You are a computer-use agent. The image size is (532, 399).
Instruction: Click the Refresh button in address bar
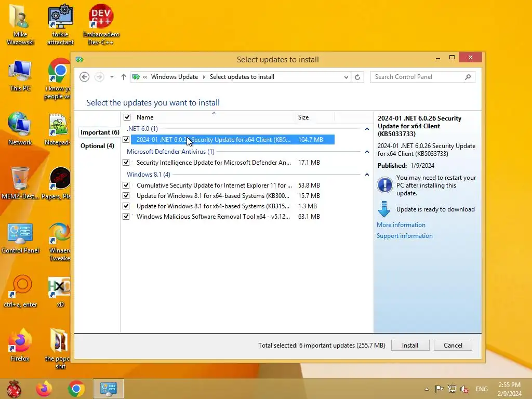pos(357,77)
